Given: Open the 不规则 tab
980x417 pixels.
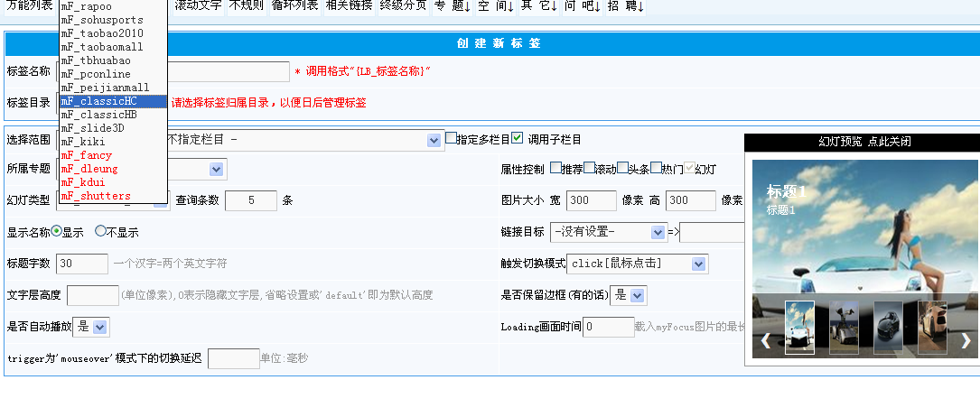Looking at the screenshot, I should 246,7.
